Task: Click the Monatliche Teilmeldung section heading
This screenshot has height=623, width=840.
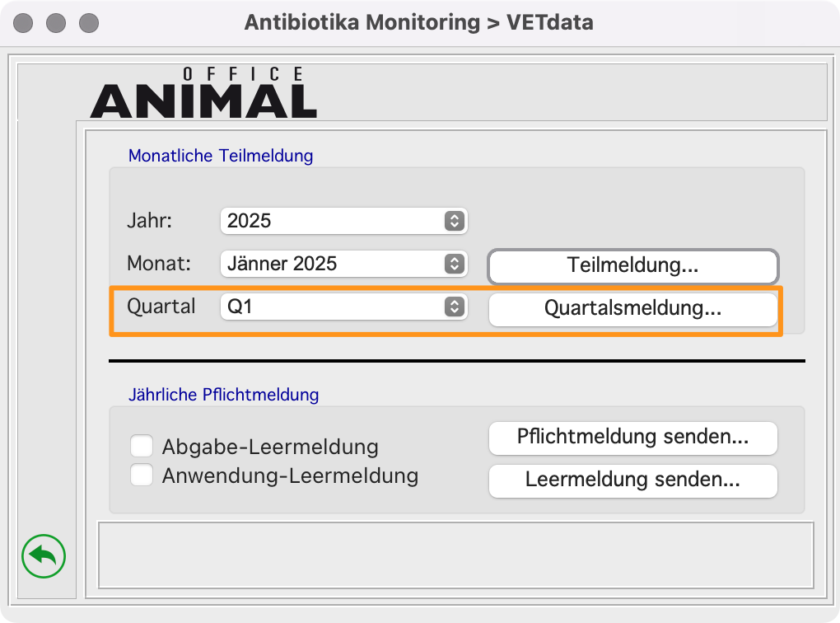Action: [221, 156]
